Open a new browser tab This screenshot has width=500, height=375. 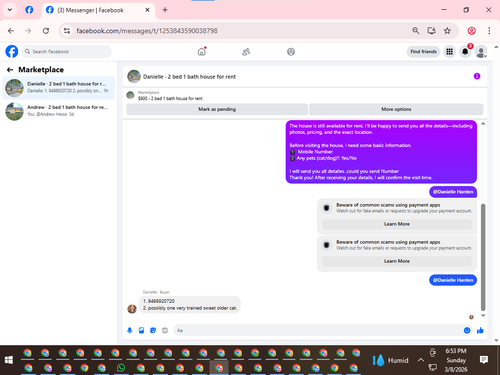click(165, 10)
